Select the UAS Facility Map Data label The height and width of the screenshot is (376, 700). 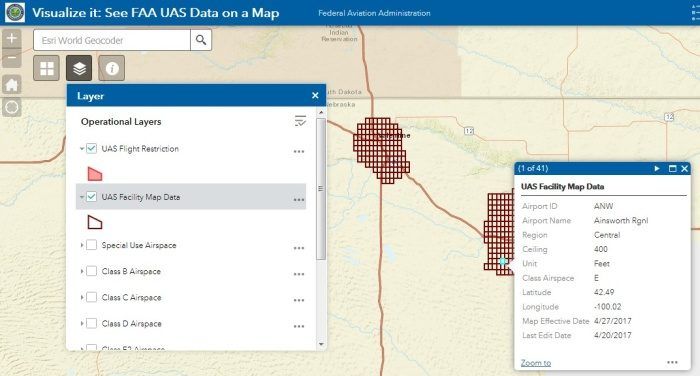141,197
